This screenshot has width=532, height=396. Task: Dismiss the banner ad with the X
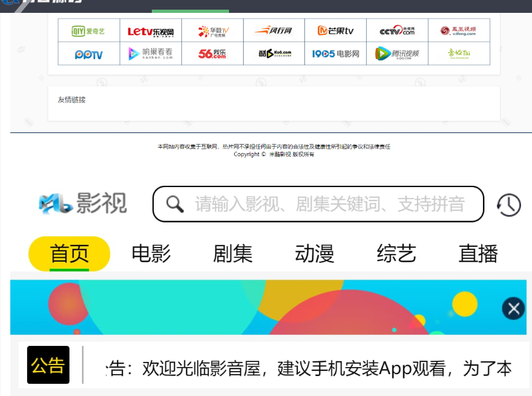pyautogui.click(x=513, y=308)
